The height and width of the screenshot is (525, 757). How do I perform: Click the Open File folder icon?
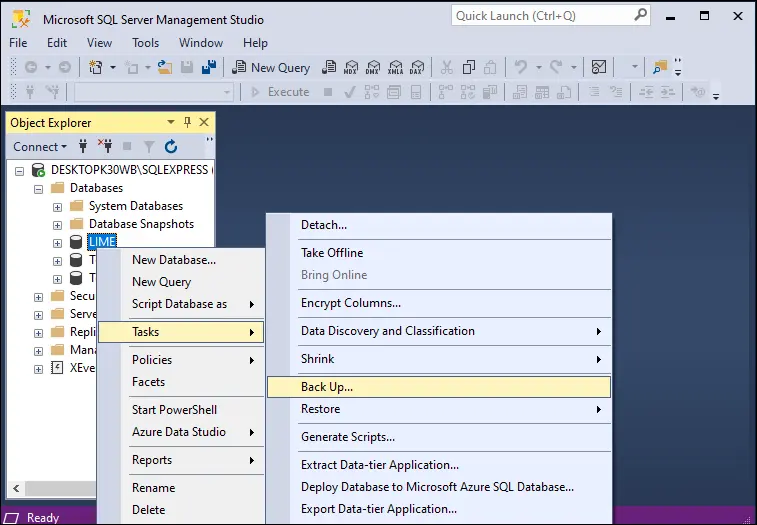click(x=165, y=68)
